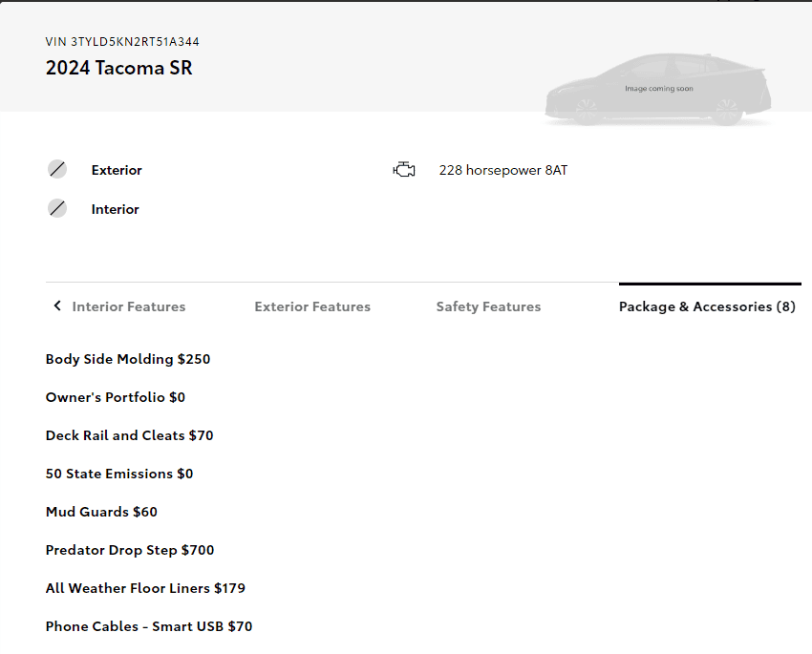
Task: Click the 50 State Emissions $0 item
Action: point(119,474)
